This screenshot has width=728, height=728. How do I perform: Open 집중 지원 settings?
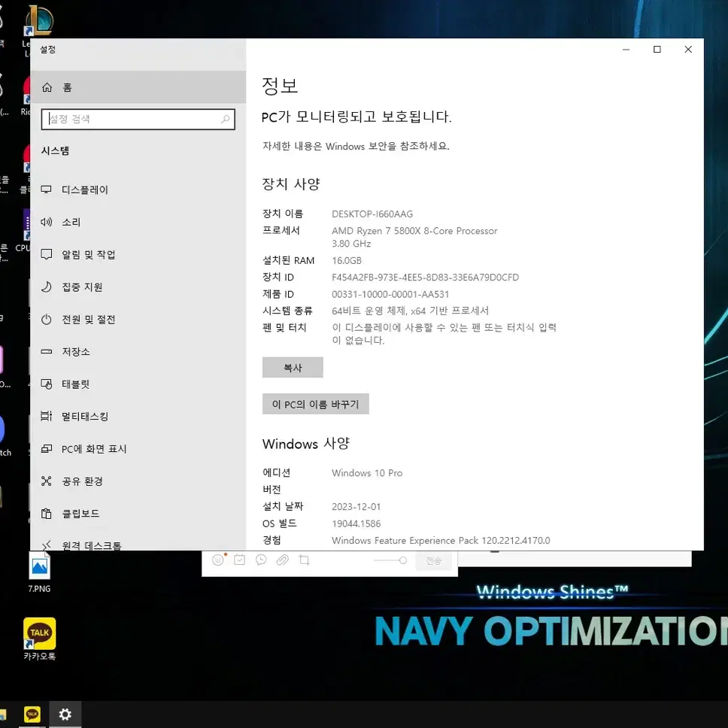[138, 287]
